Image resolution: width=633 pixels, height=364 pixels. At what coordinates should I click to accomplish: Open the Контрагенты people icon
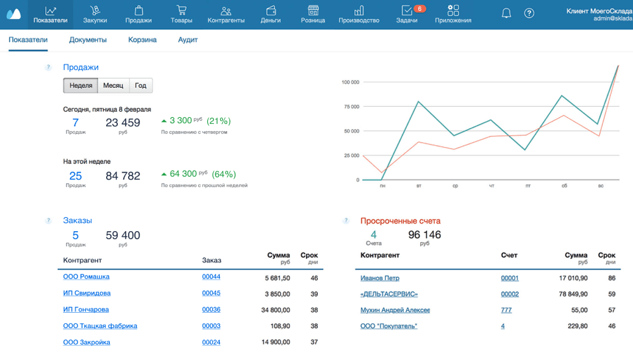point(226,10)
